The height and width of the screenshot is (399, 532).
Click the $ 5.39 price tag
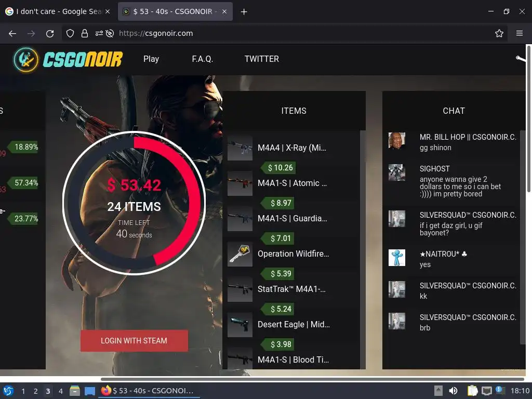(x=277, y=273)
